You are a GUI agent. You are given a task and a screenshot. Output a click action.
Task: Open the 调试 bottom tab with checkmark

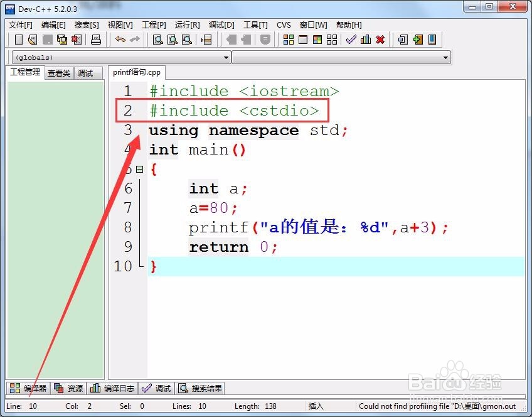[156, 388]
